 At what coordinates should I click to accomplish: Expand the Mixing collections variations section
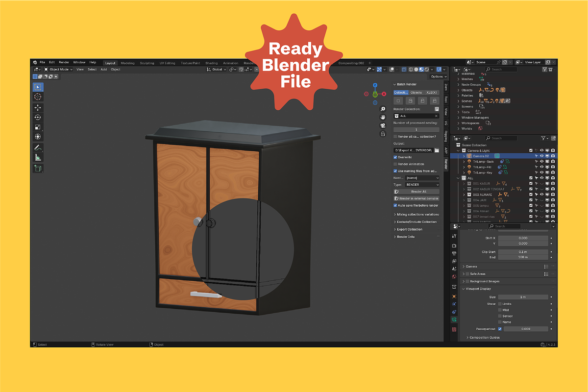(416, 215)
